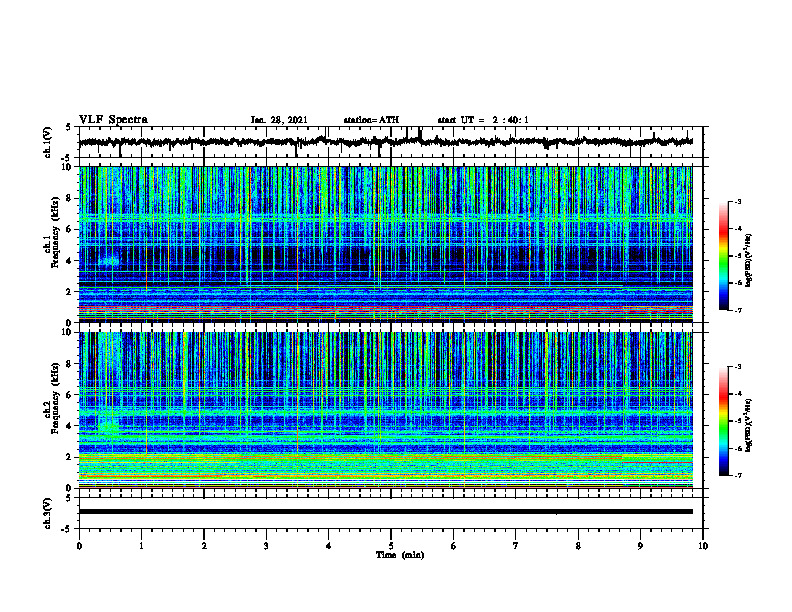
Task: Click the ch.1 spectrogram color scale bar
Action: pos(723,256)
